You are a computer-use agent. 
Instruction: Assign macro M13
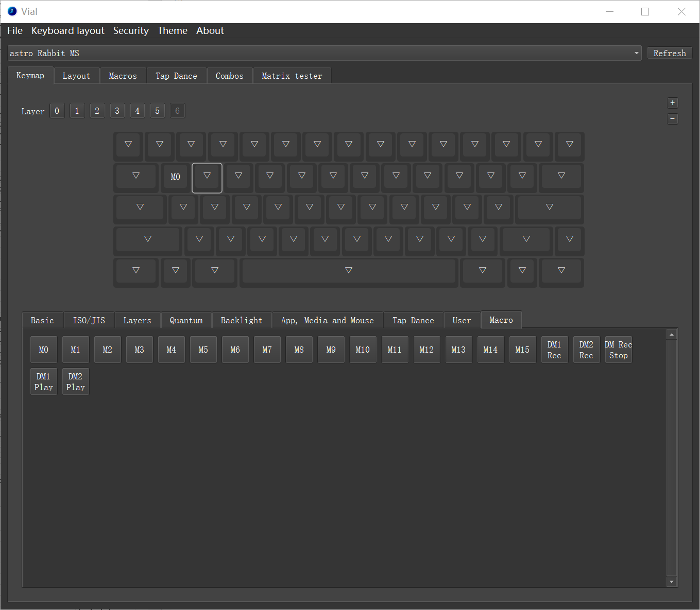(459, 350)
